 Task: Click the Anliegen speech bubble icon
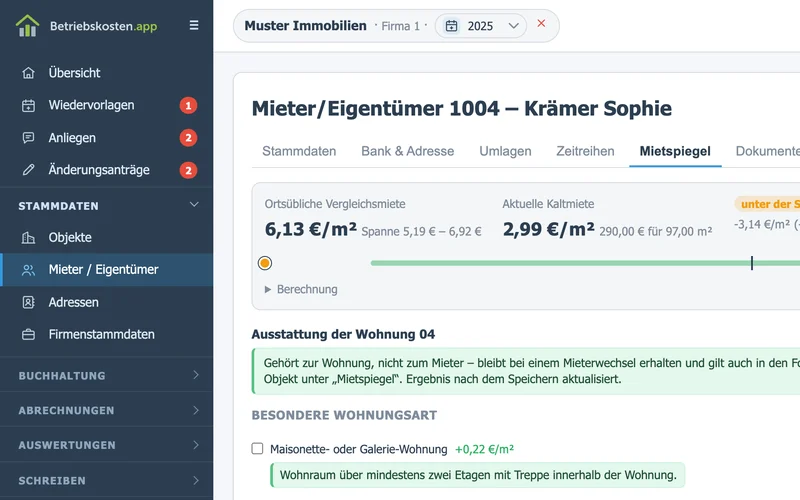pyautogui.click(x=29, y=138)
